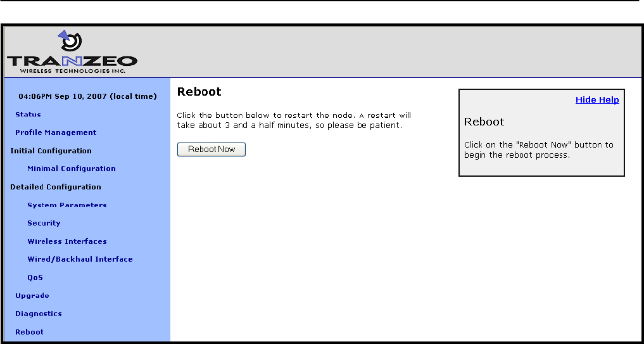This screenshot has height=344, width=644.
Task: Click the Initial Configuration heading
Action: pyautogui.click(x=51, y=150)
